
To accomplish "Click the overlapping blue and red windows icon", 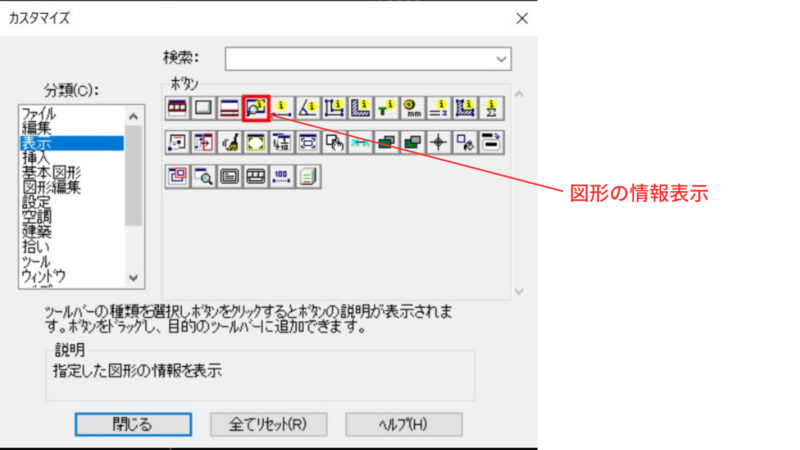I will click(x=177, y=177).
